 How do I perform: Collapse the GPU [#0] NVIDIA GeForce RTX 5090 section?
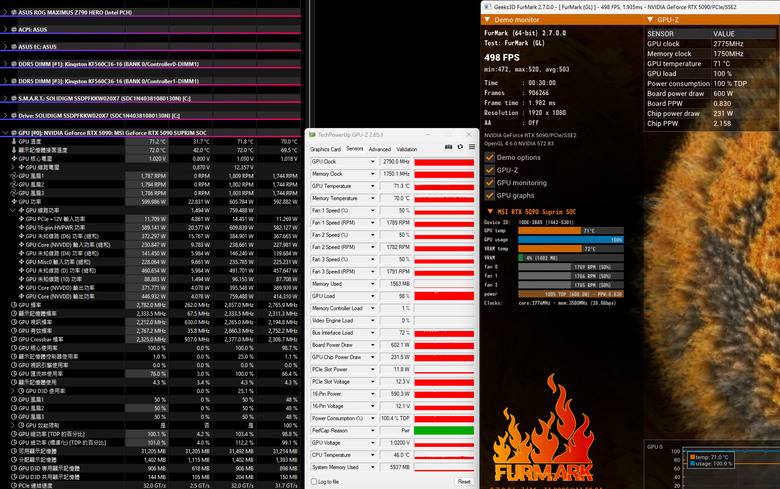(5, 133)
